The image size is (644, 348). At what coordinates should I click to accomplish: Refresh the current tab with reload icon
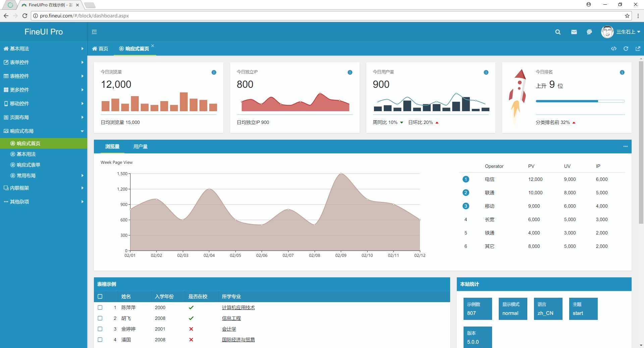pyautogui.click(x=626, y=49)
